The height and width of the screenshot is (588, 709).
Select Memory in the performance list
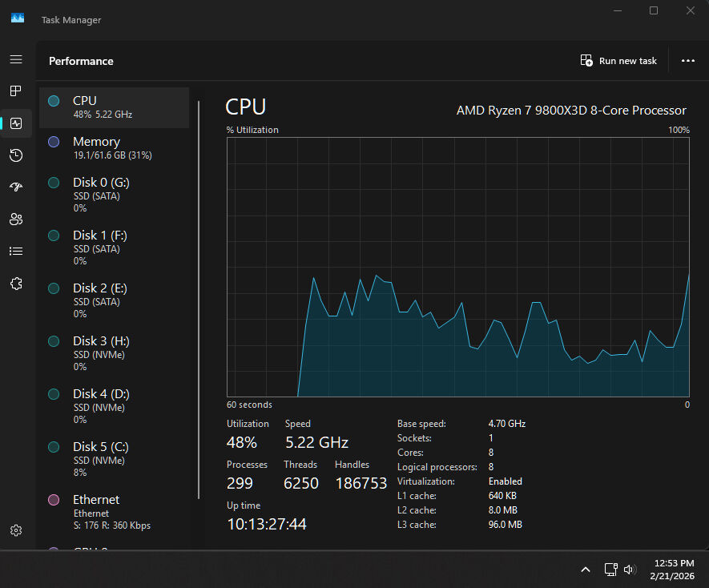coord(114,148)
